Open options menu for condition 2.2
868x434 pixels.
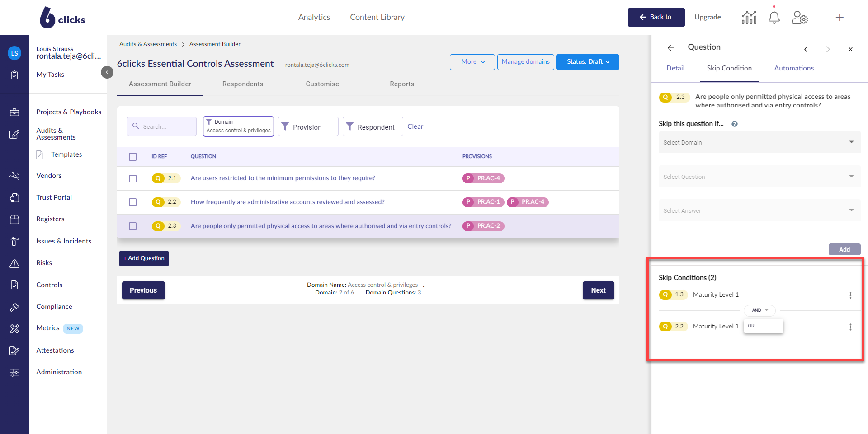click(850, 327)
